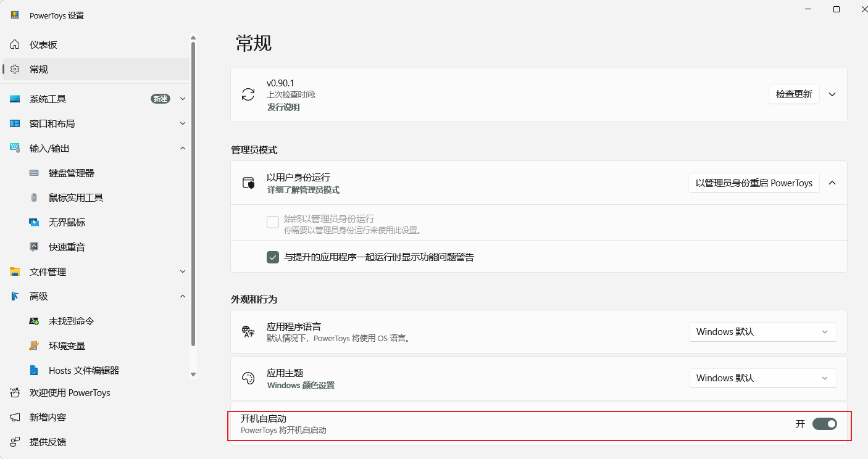Turn off the 开机自启动 toggle switch

[x=824, y=424]
